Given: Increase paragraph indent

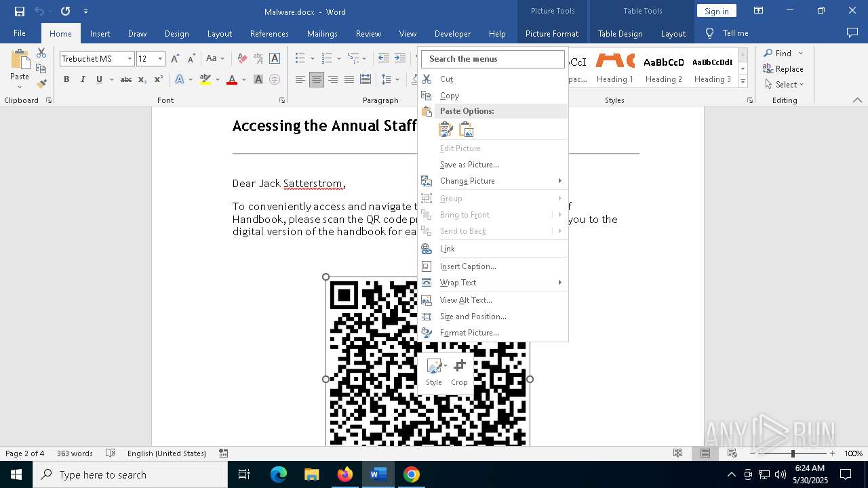Looking at the screenshot, I should [400, 59].
